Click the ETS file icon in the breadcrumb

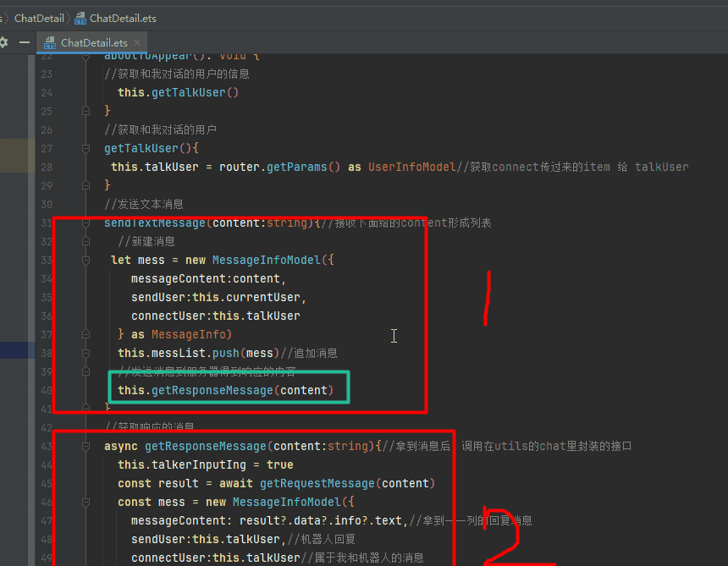pyautogui.click(x=80, y=18)
